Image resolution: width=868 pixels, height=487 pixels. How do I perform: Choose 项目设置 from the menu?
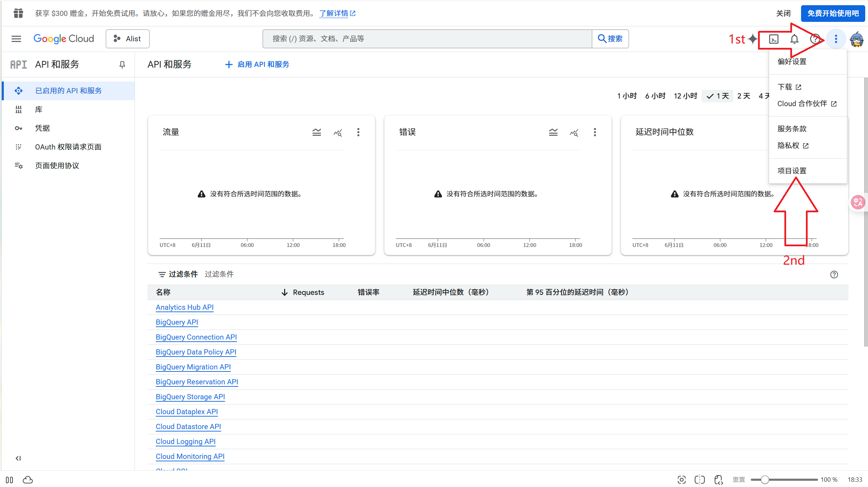pos(792,171)
